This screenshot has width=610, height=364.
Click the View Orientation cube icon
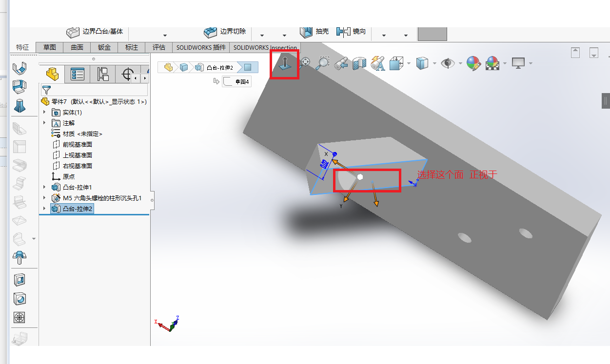pyautogui.click(x=395, y=63)
